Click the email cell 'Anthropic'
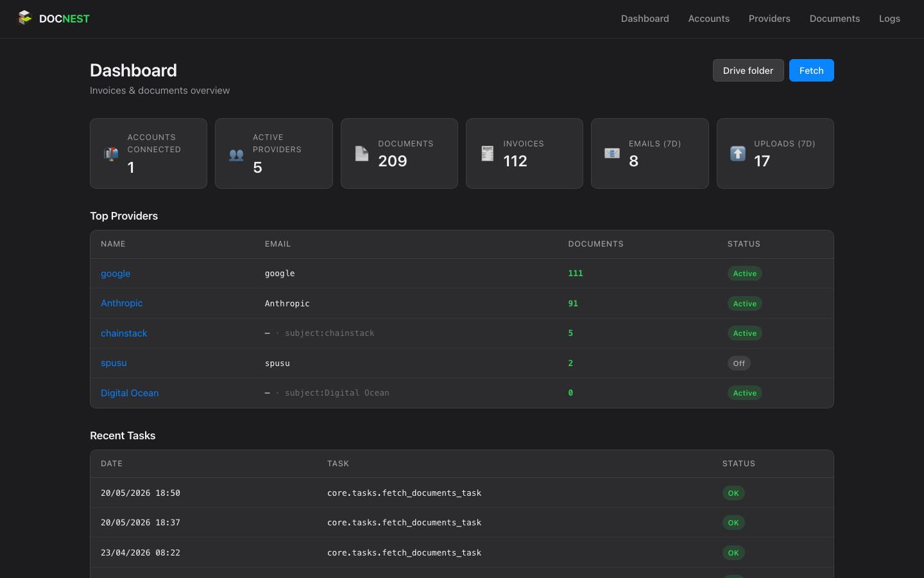The width and height of the screenshot is (924, 578). (287, 303)
